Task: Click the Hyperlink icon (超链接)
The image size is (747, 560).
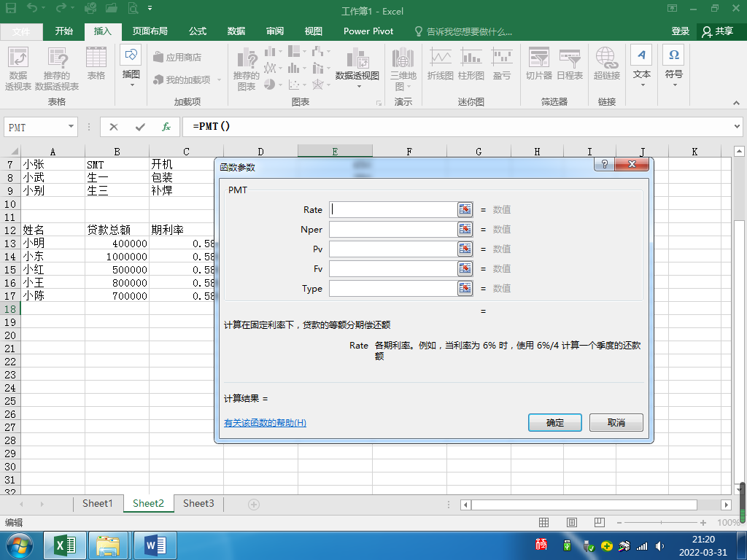Action: 606,63
